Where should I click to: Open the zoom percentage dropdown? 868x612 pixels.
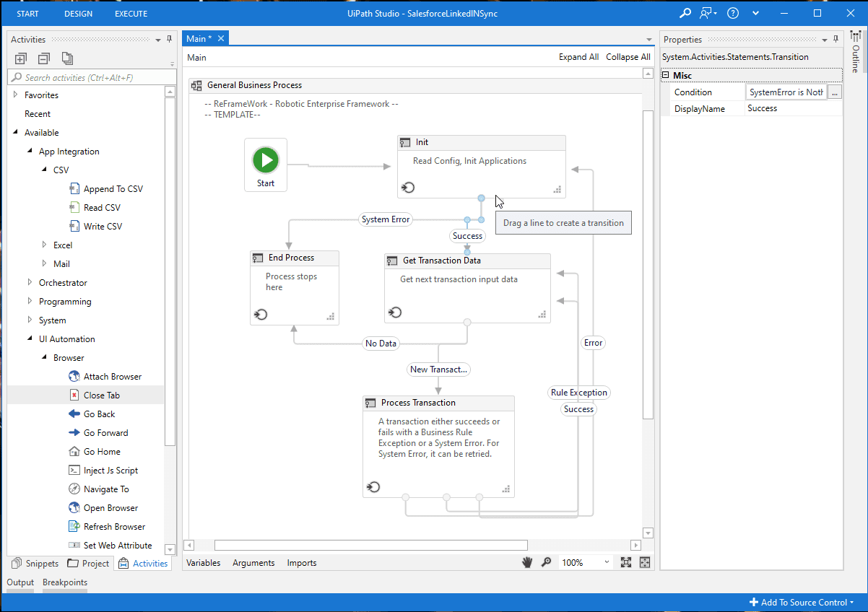(x=605, y=561)
